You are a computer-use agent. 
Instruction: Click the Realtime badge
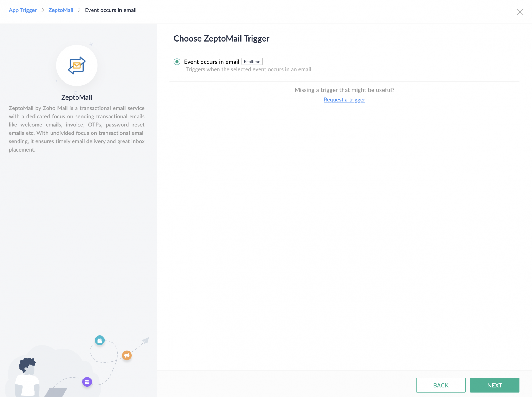(x=252, y=62)
